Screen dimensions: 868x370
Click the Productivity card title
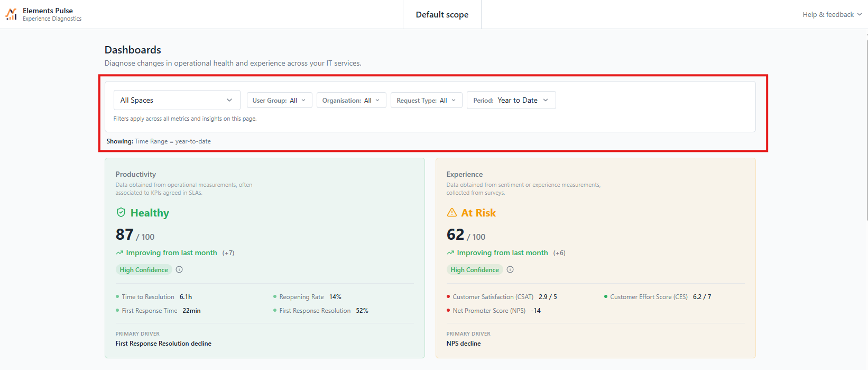[x=136, y=174]
